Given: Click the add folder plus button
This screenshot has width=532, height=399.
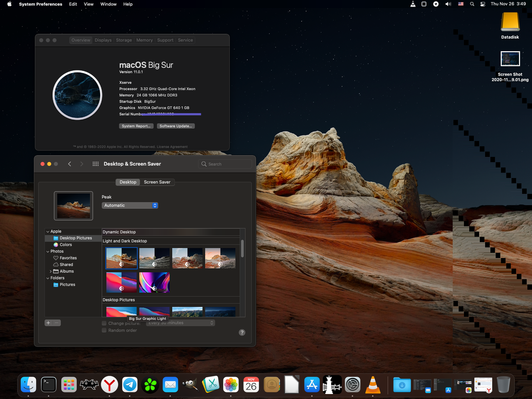Looking at the screenshot, I should click(49, 323).
